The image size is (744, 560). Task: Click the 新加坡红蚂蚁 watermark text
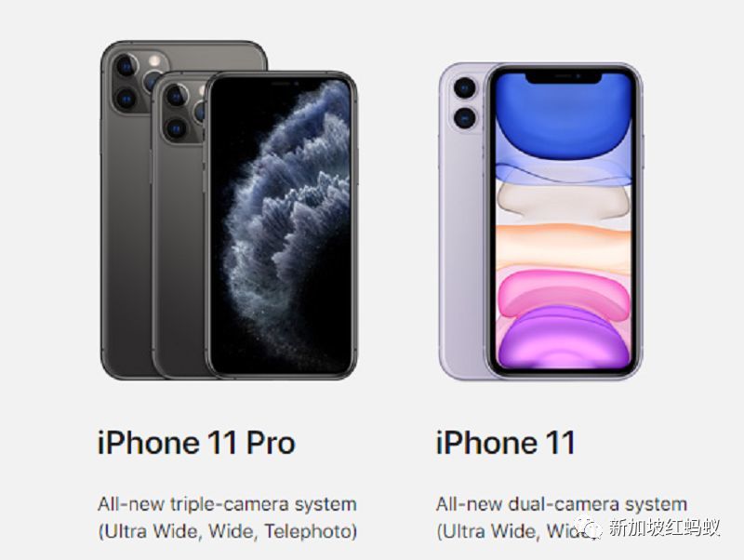pyautogui.click(x=664, y=527)
